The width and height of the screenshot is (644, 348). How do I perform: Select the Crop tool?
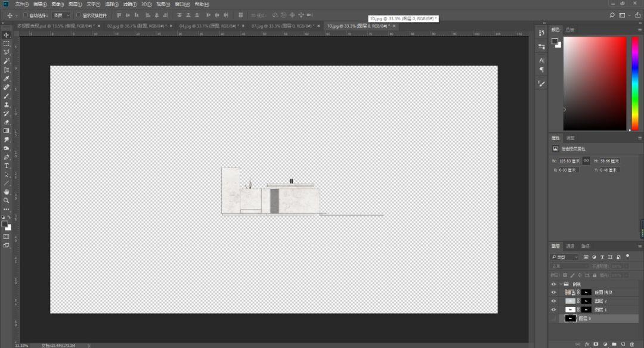tap(6, 70)
